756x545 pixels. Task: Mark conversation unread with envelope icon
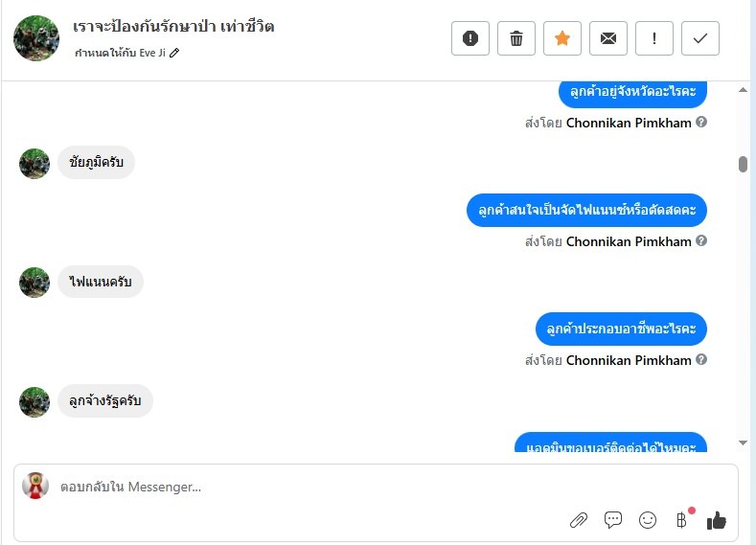click(x=608, y=38)
